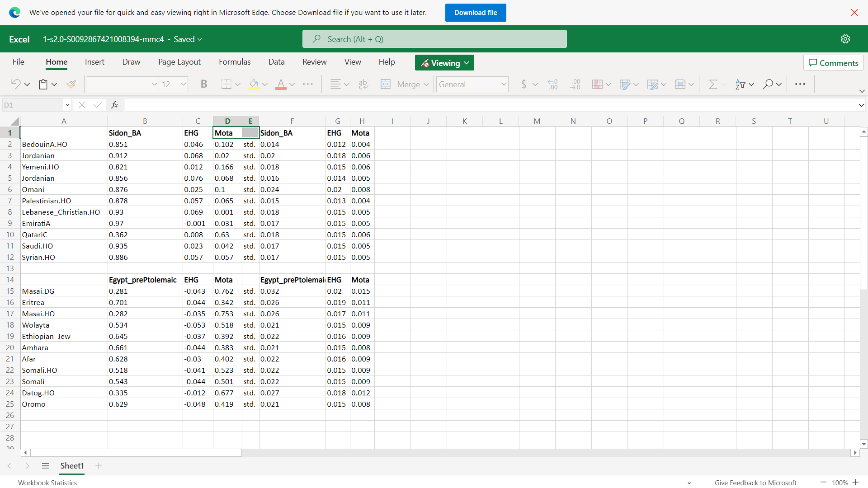
Task: Select the Sheet1 tab
Action: tap(72, 466)
